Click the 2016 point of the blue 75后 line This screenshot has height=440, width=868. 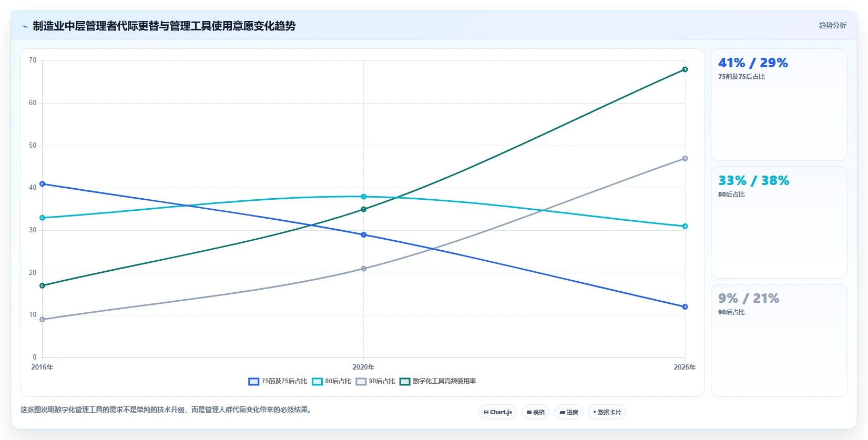43,184
